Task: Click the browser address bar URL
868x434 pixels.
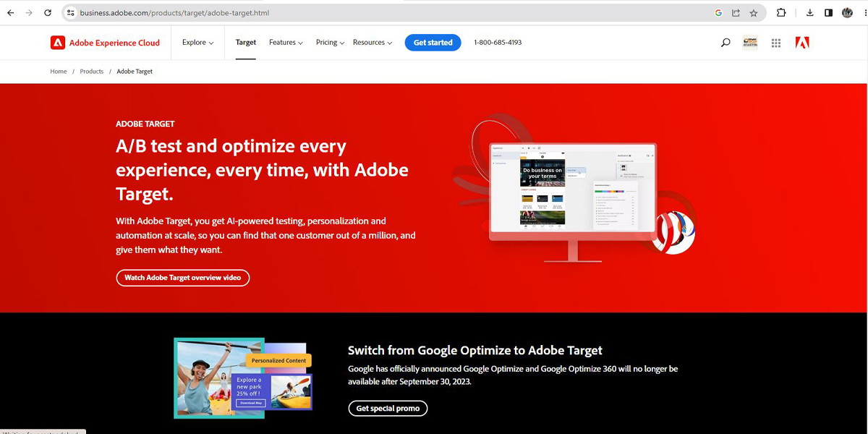Action: click(x=174, y=13)
